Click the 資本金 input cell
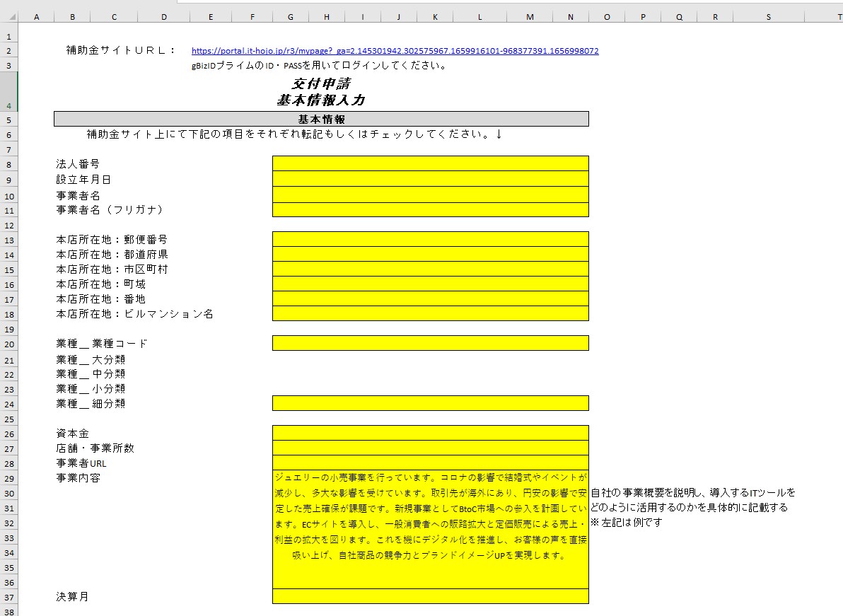This screenshot has height=616, width=843. click(x=431, y=433)
